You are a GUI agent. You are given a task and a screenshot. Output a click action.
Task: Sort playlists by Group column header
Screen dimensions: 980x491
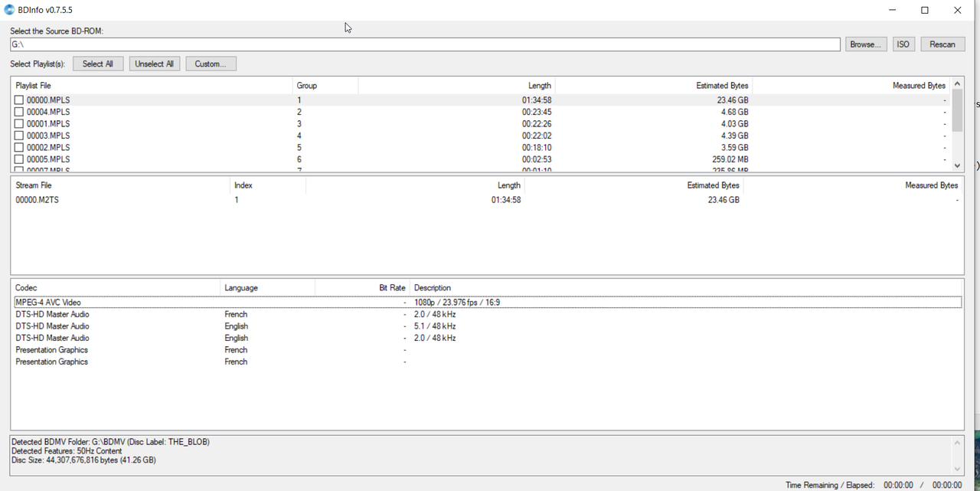(325, 86)
